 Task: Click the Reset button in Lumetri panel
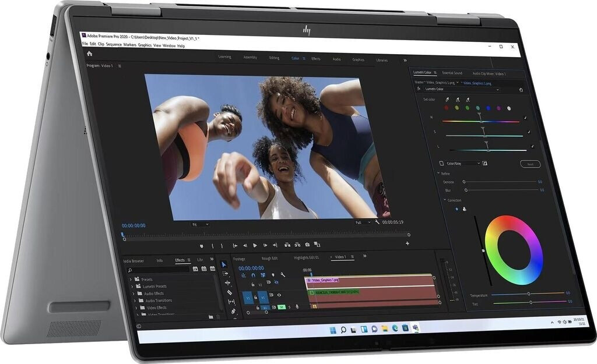coord(530,164)
